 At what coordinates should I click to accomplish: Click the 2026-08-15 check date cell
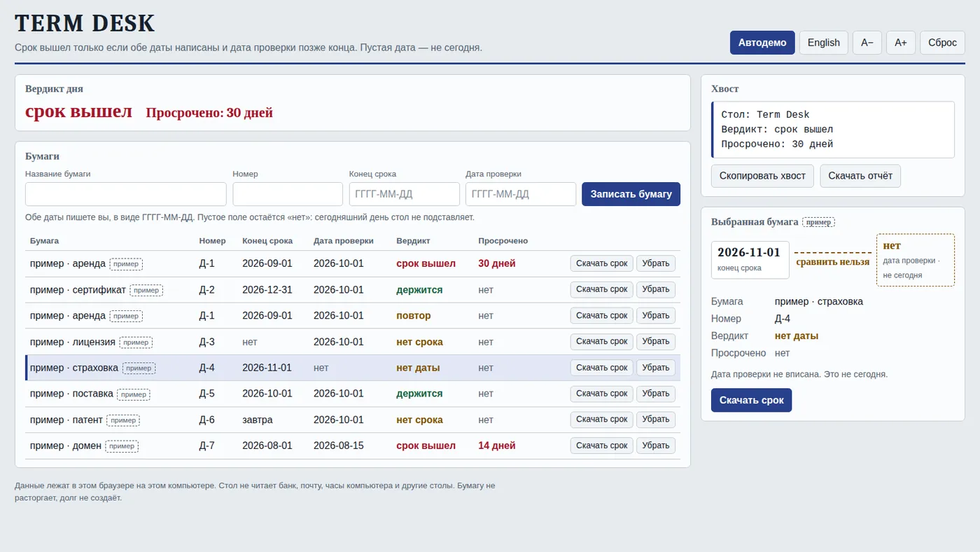(339, 446)
